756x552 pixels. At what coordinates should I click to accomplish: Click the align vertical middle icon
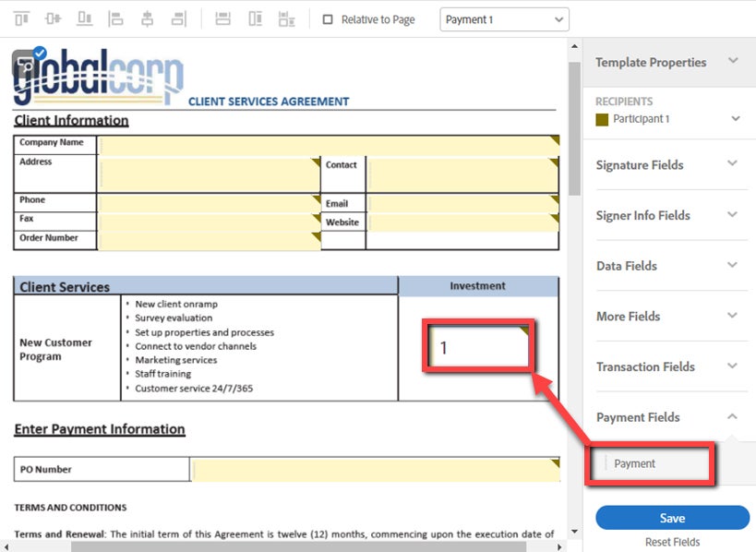pyautogui.click(x=54, y=19)
